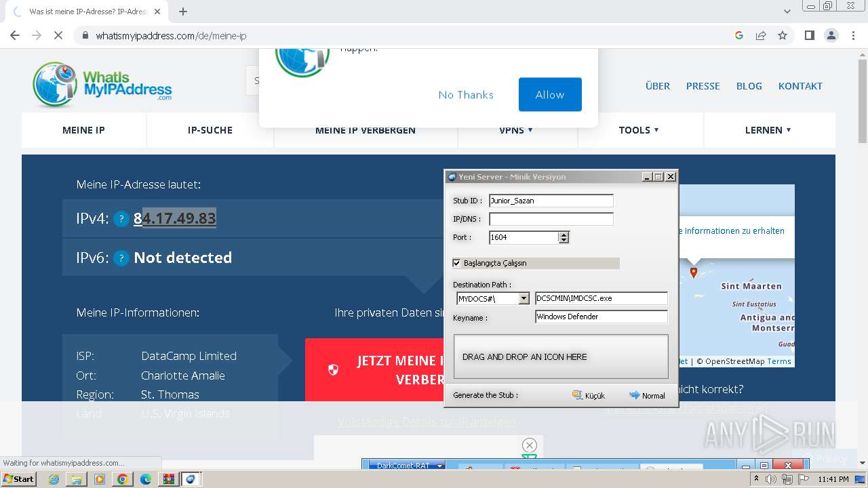Click the red JETZT MEINE IP VERBERGEN button

coord(375,370)
